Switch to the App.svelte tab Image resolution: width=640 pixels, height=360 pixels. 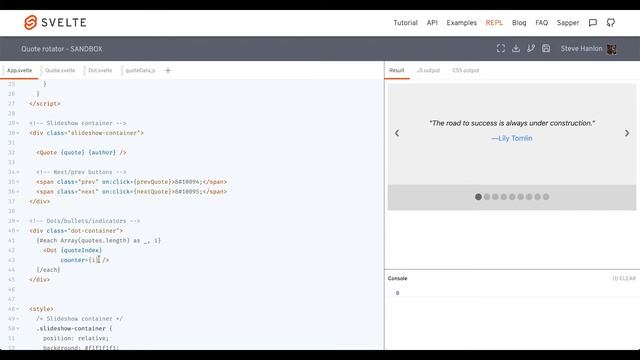(x=19, y=70)
